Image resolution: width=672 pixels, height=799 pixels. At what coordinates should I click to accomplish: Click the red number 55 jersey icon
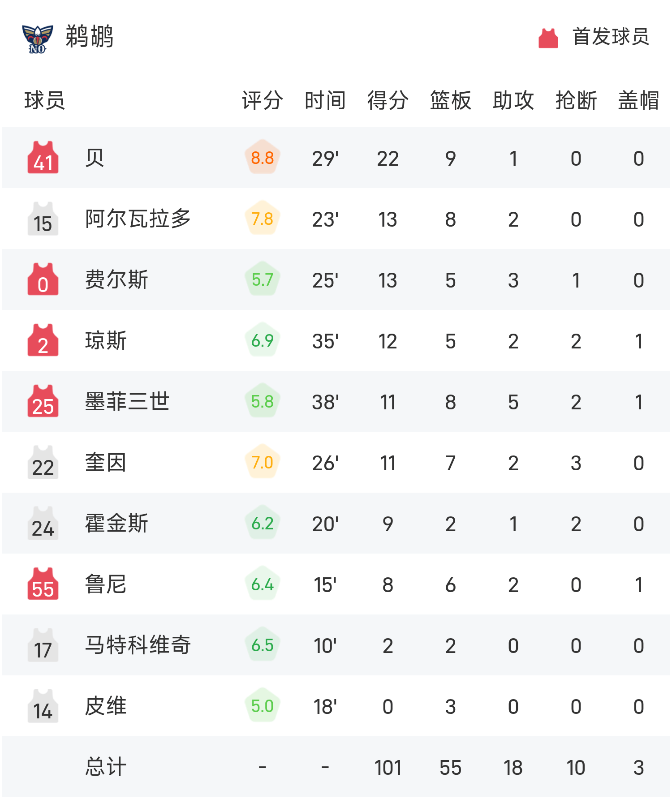click(x=43, y=584)
